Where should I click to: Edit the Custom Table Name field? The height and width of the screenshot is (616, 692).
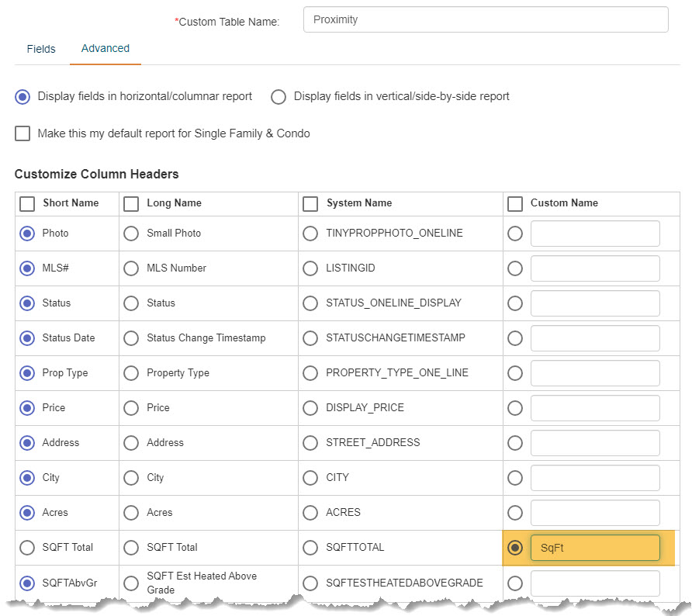point(486,19)
